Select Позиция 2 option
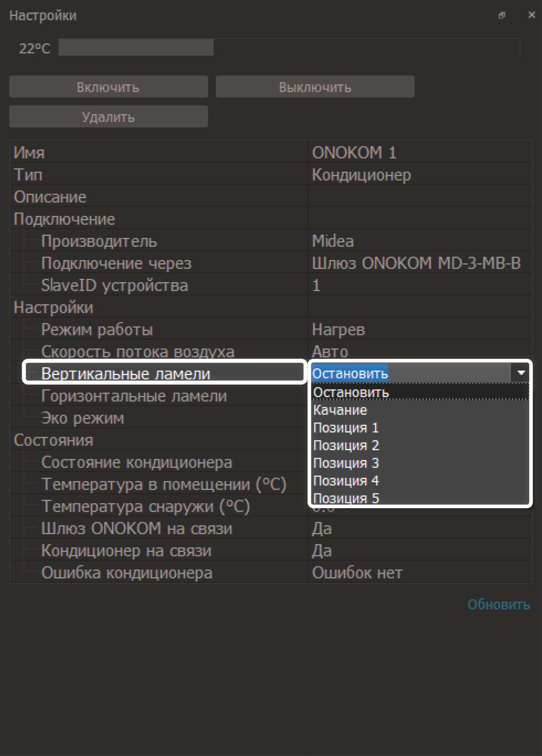542x756 pixels. tap(346, 446)
